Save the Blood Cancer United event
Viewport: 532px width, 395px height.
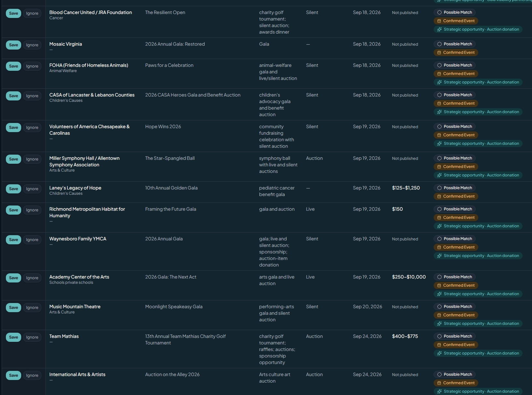click(x=13, y=13)
